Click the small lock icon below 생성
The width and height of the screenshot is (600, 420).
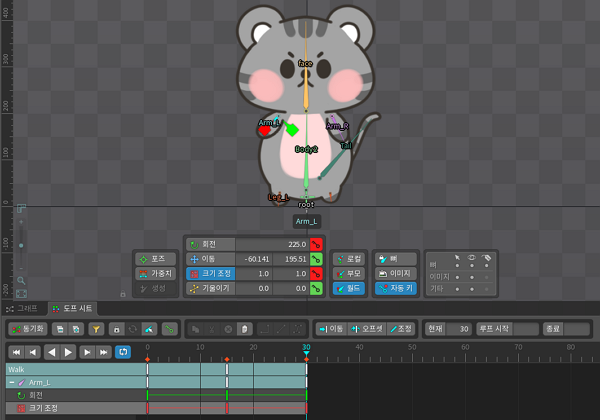pyautogui.click(x=123, y=294)
